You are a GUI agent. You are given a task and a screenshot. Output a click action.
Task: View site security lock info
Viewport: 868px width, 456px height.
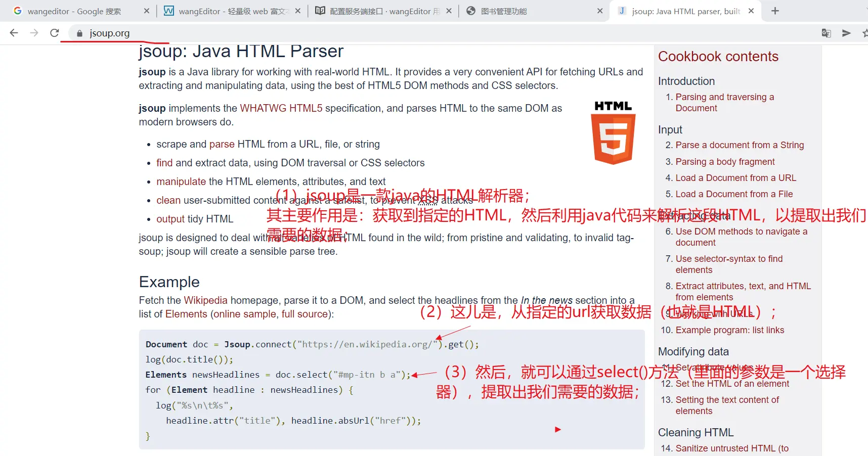pos(79,33)
